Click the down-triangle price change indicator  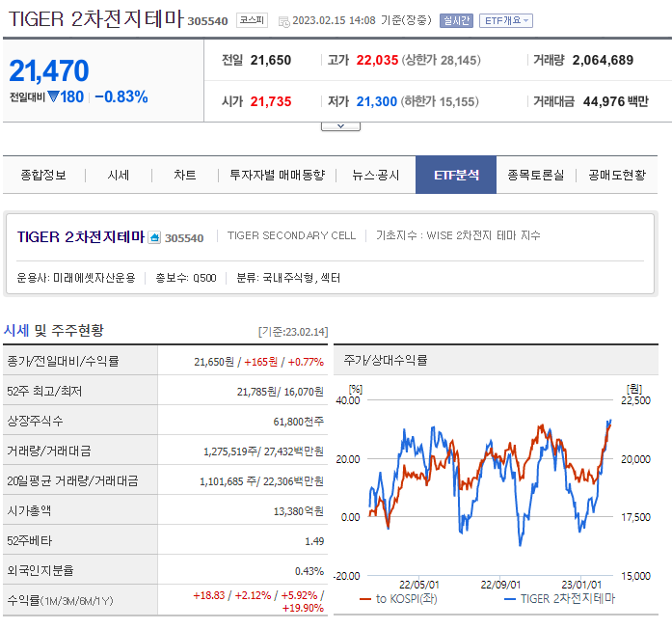coord(54,96)
